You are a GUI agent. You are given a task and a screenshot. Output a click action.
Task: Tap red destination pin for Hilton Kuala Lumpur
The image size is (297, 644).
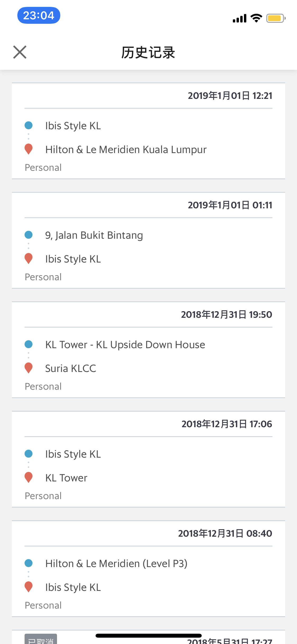pos(29,149)
